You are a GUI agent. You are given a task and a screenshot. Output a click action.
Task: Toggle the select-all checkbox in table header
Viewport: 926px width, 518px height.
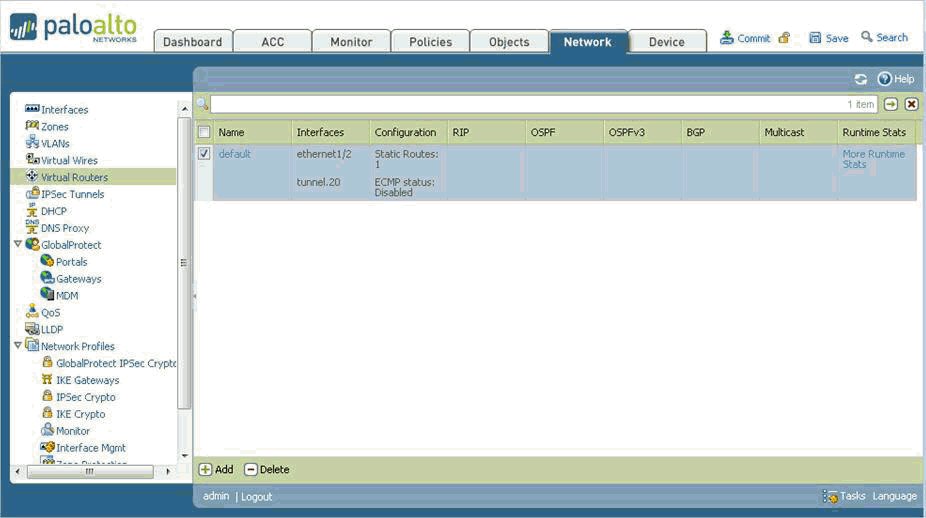tap(204, 132)
